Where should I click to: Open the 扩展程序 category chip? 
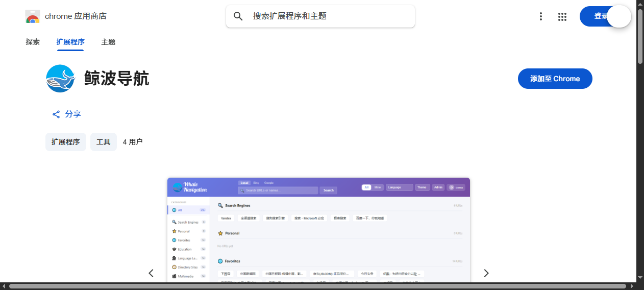coord(66,142)
